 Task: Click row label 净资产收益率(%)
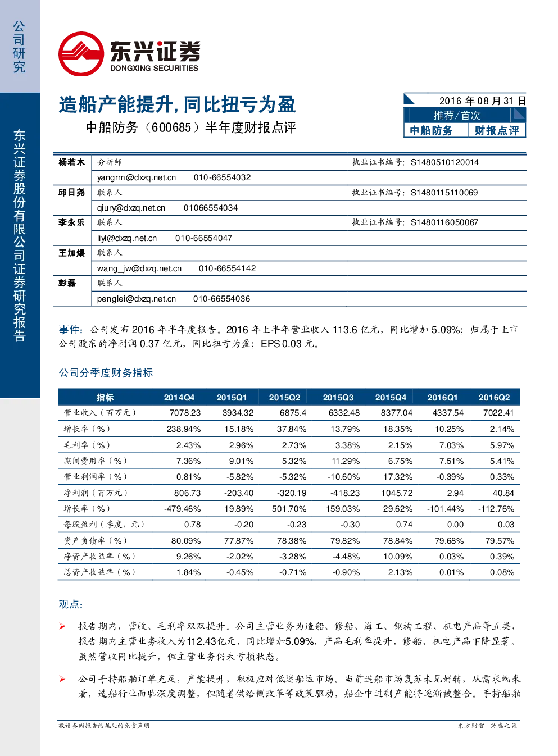tap(99, 557)
